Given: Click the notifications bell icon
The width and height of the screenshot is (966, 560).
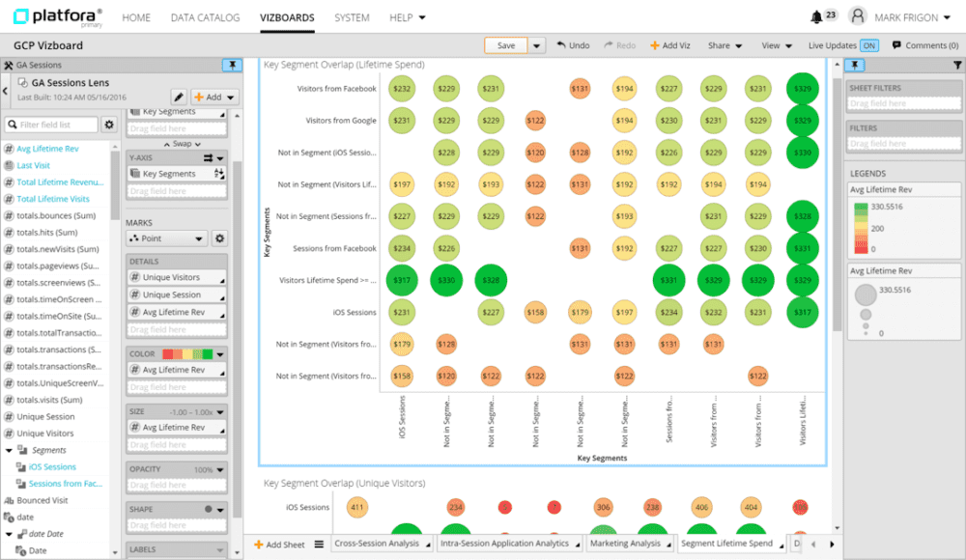Looking at the screenshot, I should (817, 16).
